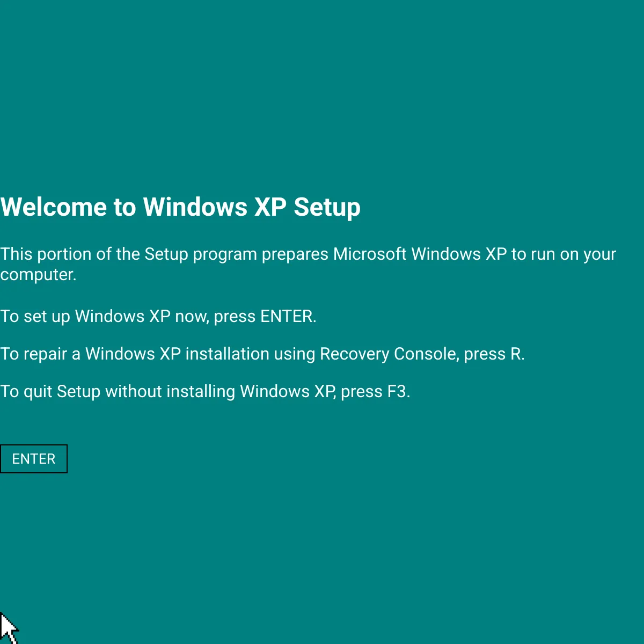Click the word "Welcome" in the title

tap(54, 208)
